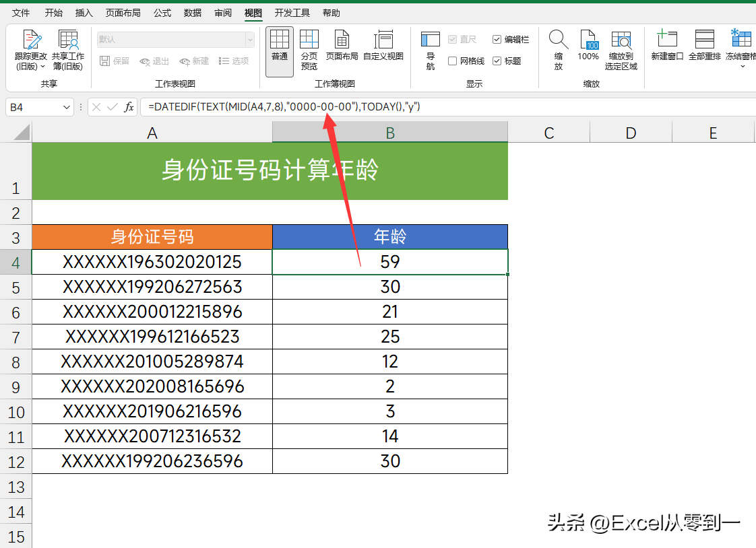Select cell XXXXXX196302020125
756x548 pixels.
(x=152, y=262)
